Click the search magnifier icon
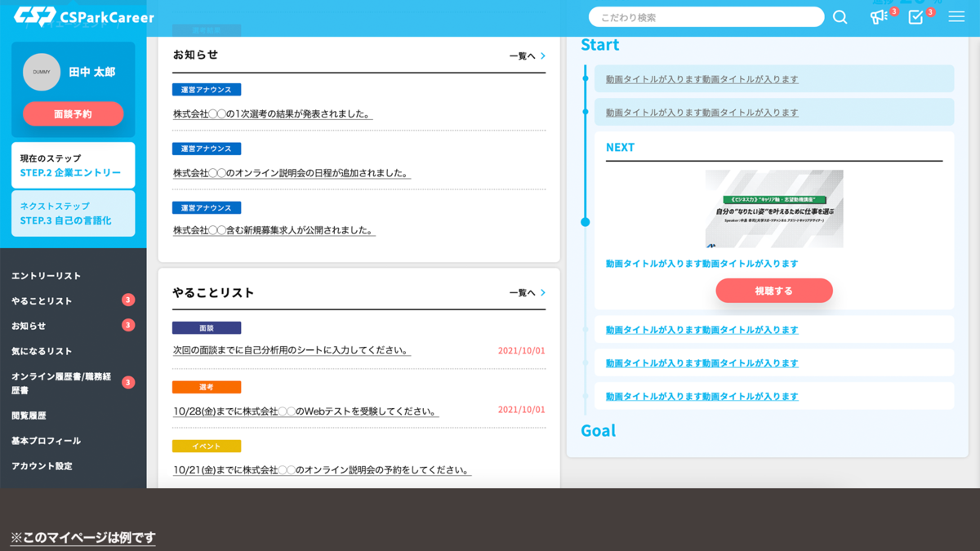 pyautogui.click(x=840, y=17)
